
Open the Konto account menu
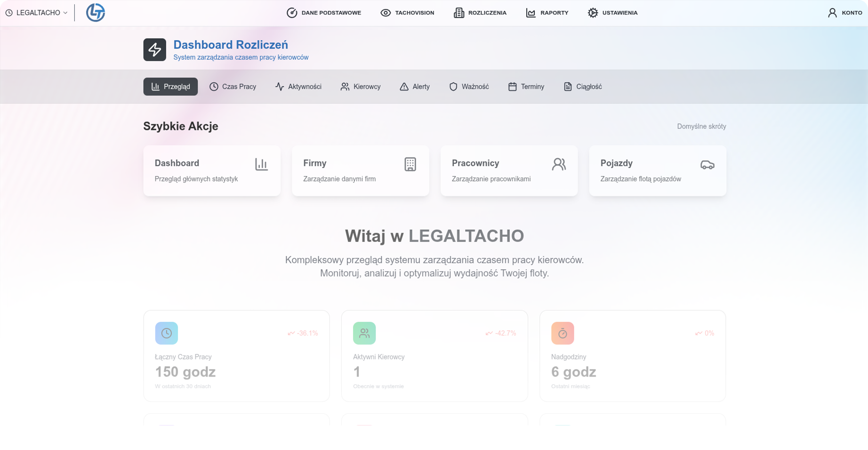click(845, 13)
